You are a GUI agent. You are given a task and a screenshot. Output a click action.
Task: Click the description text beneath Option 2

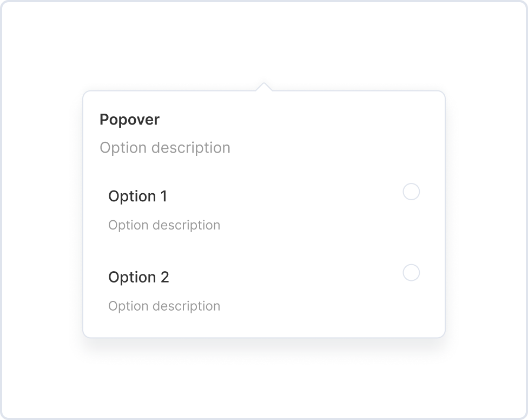point(164,306)
